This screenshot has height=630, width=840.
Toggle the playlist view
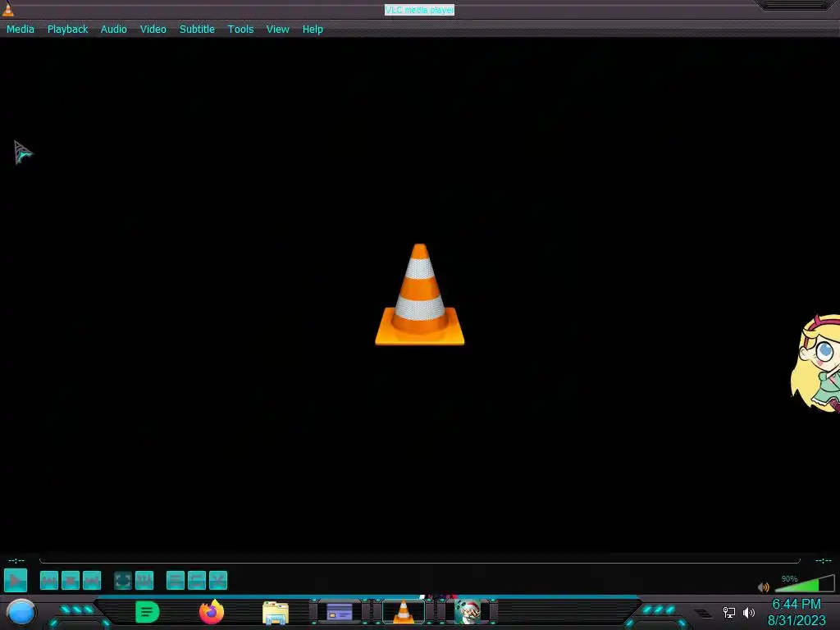click(176, 581)
